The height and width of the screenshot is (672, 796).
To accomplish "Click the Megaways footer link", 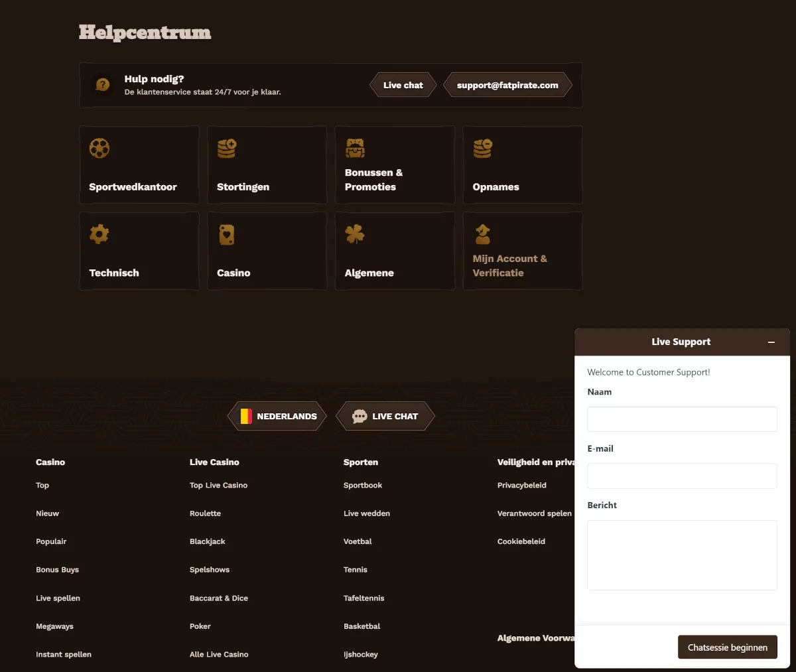I will [x=54, y=626].
